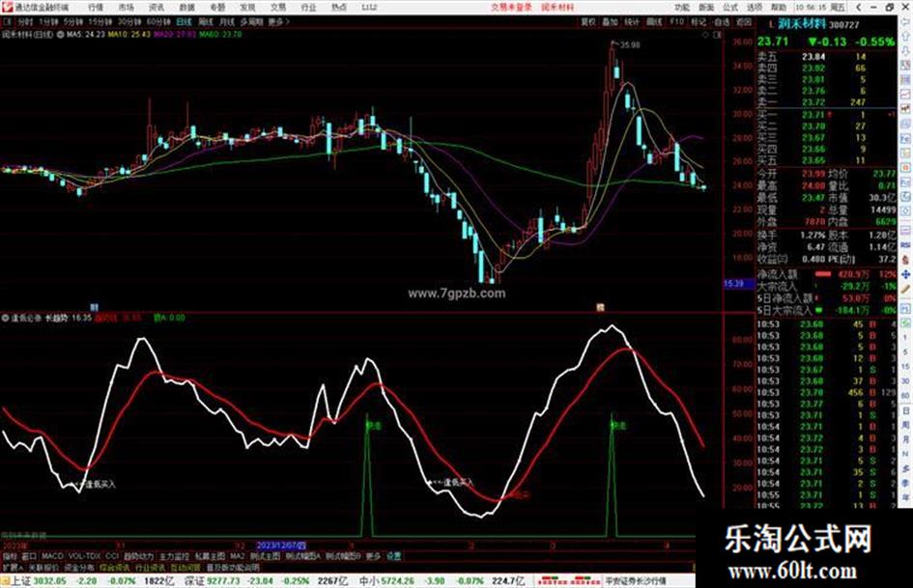This screenshot has height=588, width=913.
Task: Click the 窗口 tab in indicator bar
Action: (x=29, y=556)
